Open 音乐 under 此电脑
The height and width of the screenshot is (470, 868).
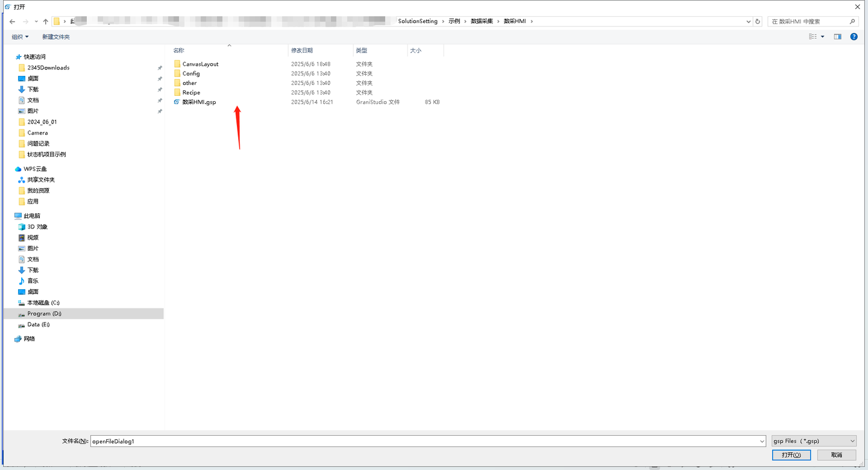[x=33, y=281]
